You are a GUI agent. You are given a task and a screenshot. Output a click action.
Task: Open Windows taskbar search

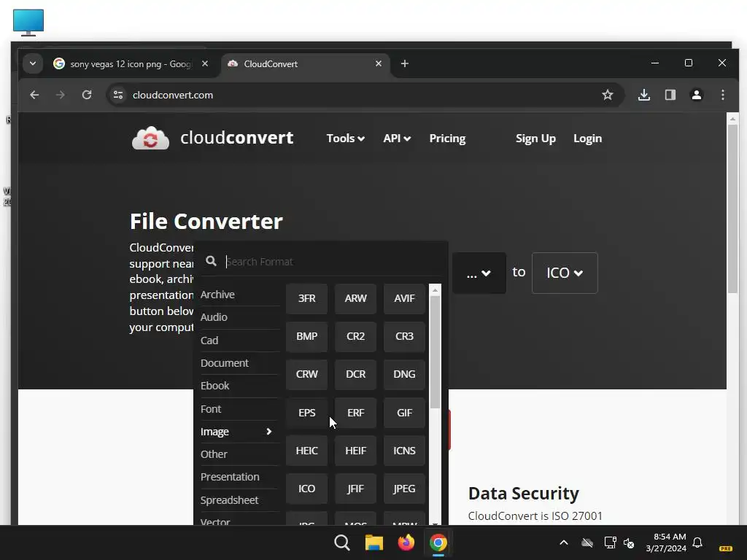point(342,542)
